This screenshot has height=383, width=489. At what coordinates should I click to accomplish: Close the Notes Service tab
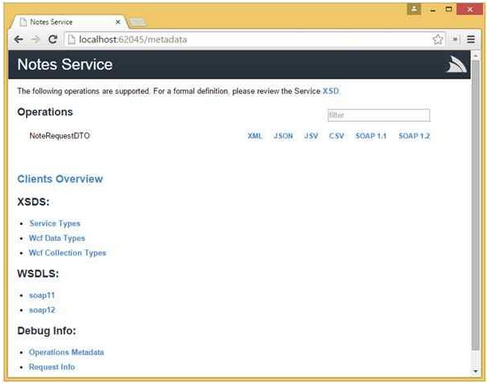point(118,22)
